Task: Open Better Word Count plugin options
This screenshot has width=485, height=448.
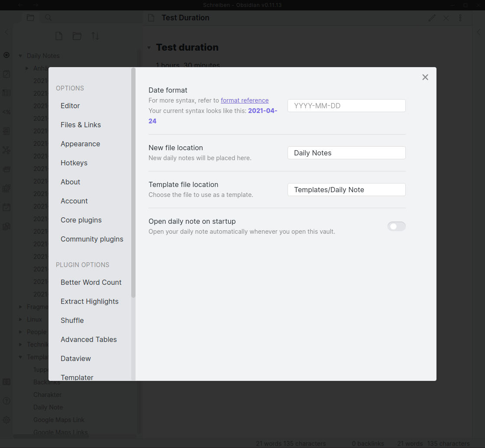Action: click(91, 282)
